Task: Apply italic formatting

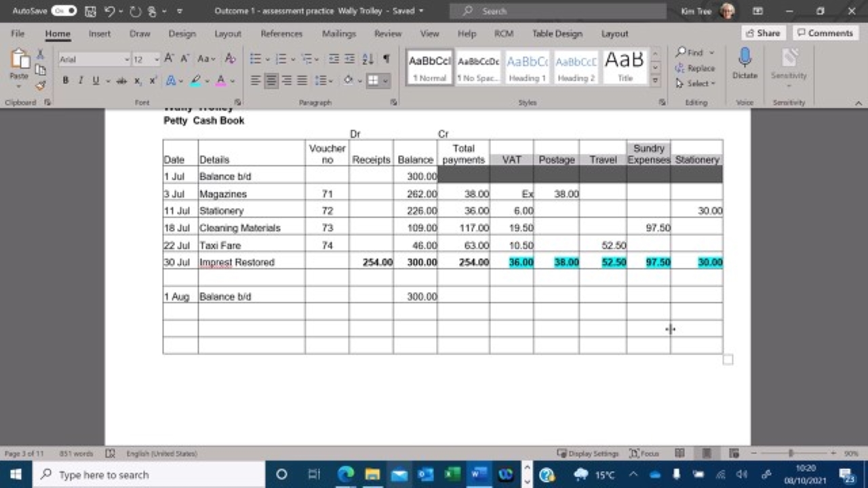Action: [x=80, y=80]
